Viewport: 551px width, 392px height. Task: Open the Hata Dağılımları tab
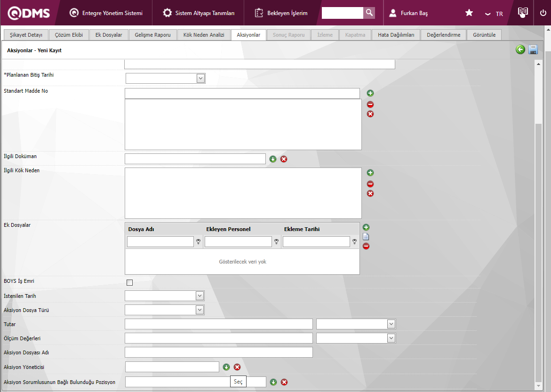pos(396,35)
